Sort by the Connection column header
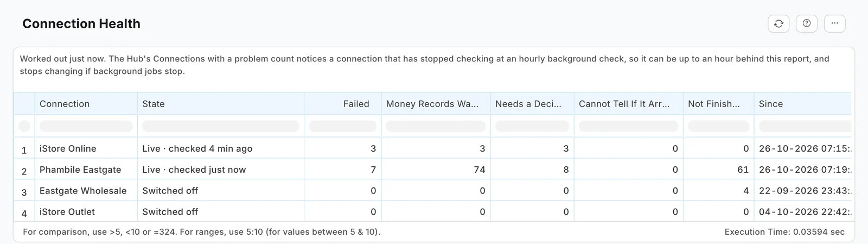Image resolution: width=868 pixels, height=244 pixels. coord(86,104)
